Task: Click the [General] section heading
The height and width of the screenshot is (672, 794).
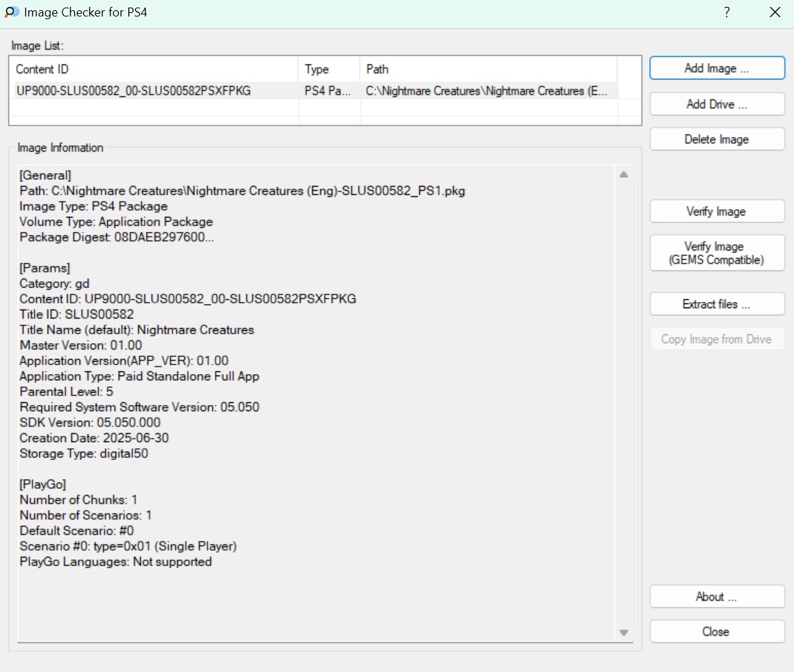Action: pos(45,175)
